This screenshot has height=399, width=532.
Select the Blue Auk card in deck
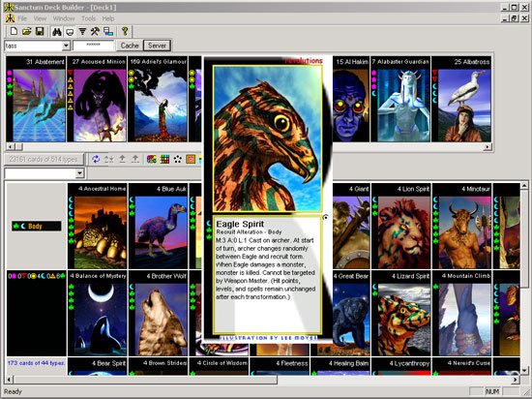click(158, 227)
